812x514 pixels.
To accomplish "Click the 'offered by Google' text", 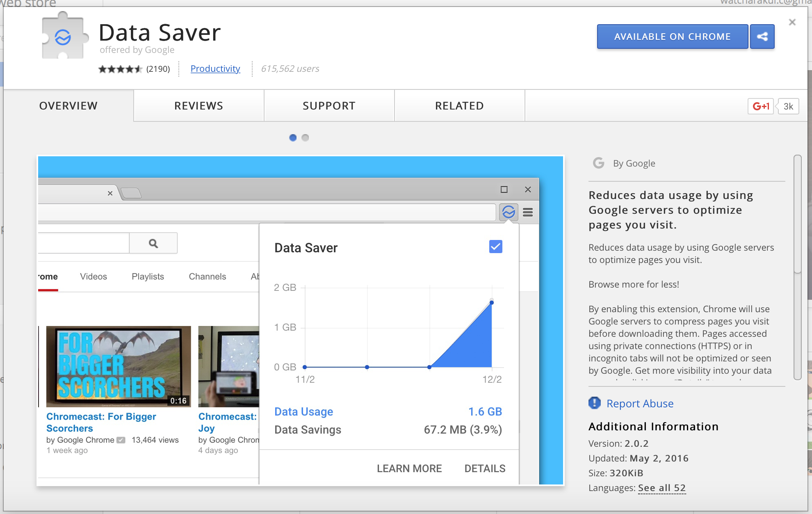I will [137, 50].
